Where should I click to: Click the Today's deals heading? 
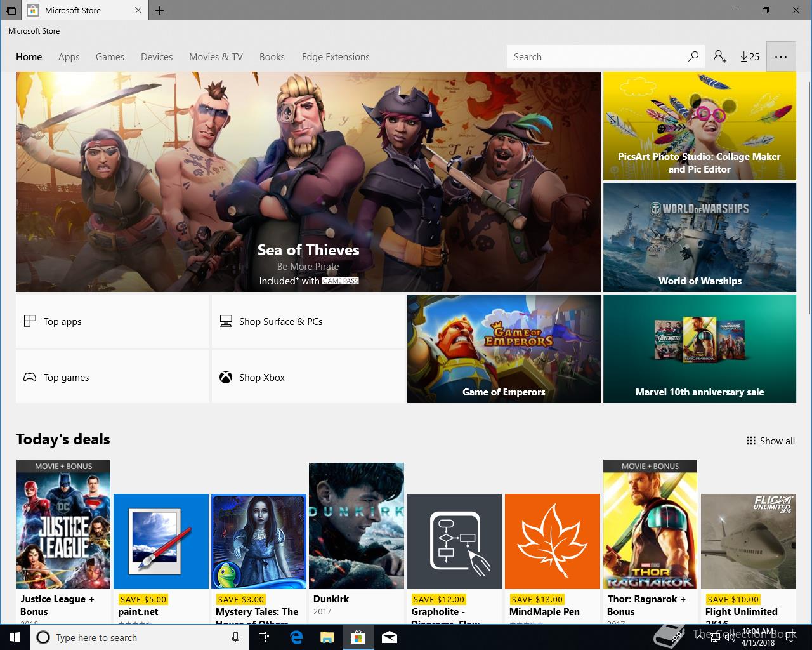[x=63, y=439]
